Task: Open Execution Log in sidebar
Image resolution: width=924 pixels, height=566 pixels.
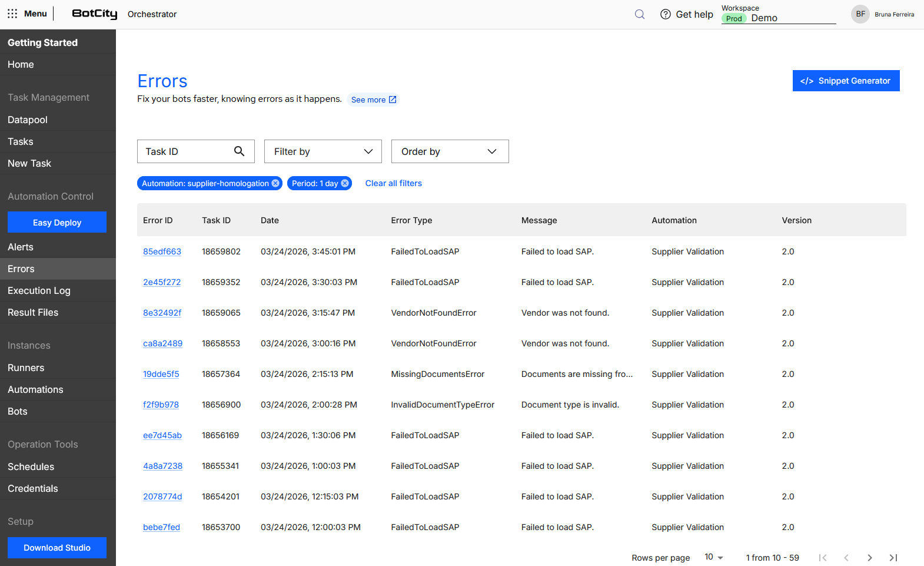Action: click(x=39, y=290)
